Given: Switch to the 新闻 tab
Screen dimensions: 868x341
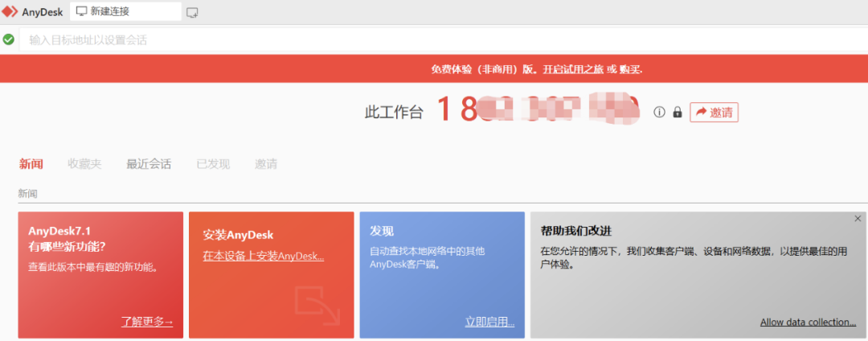Looking at the screenshot, I should (x=31, y=164).
